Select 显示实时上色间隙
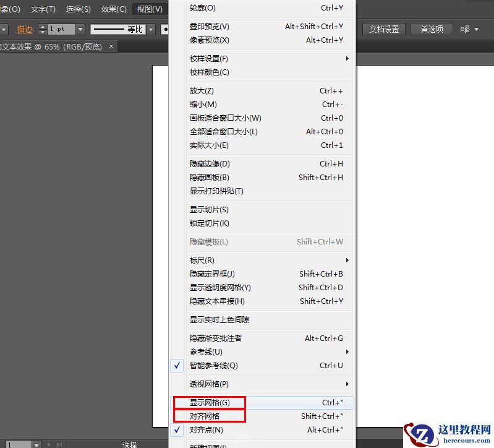494x448 pixels. (x=271, y=319)
